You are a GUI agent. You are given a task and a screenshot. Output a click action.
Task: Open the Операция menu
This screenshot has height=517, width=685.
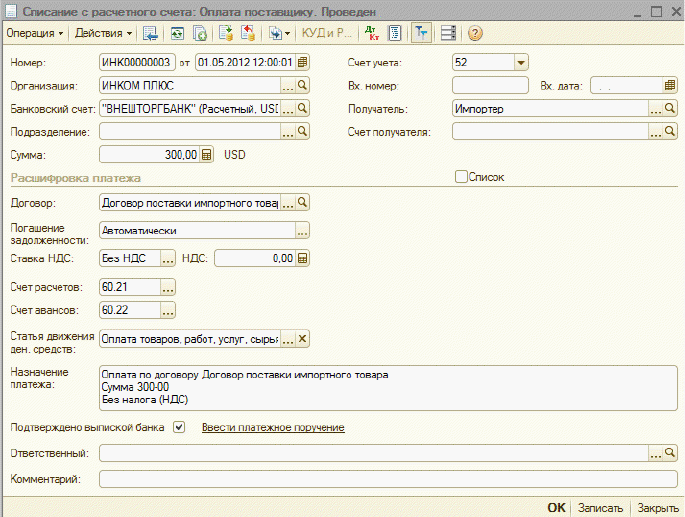pos(34,33)
